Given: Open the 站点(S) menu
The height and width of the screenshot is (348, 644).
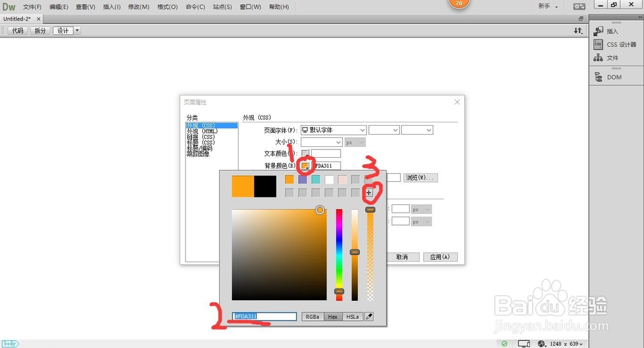Looking at the screenshot, I should click(222, 6).
